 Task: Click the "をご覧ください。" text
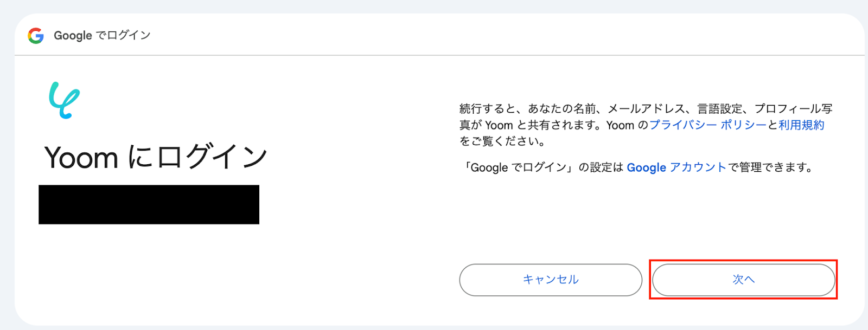(502, 141)
